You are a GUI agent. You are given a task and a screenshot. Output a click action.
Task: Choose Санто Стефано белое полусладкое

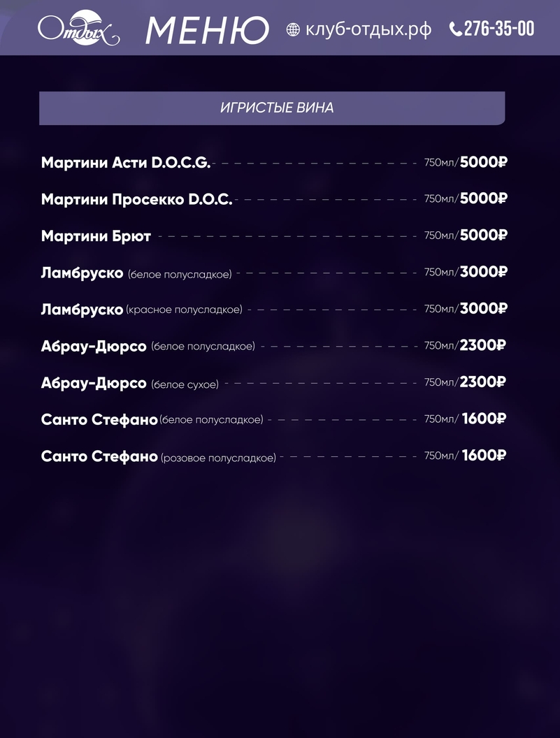[x=152, y=420]
